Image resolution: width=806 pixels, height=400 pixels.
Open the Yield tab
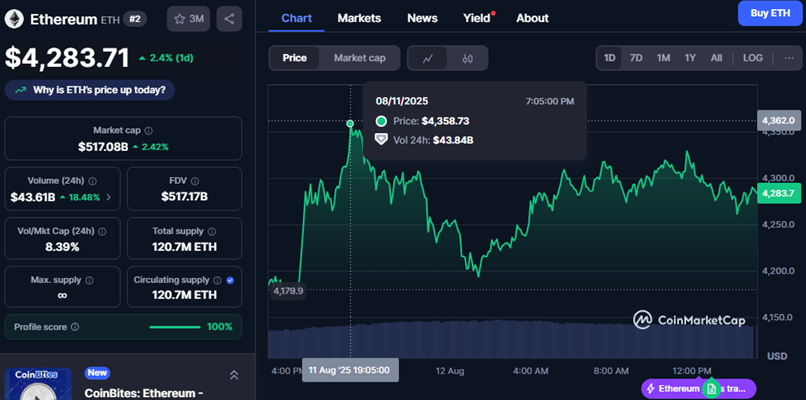pos(477,18)
